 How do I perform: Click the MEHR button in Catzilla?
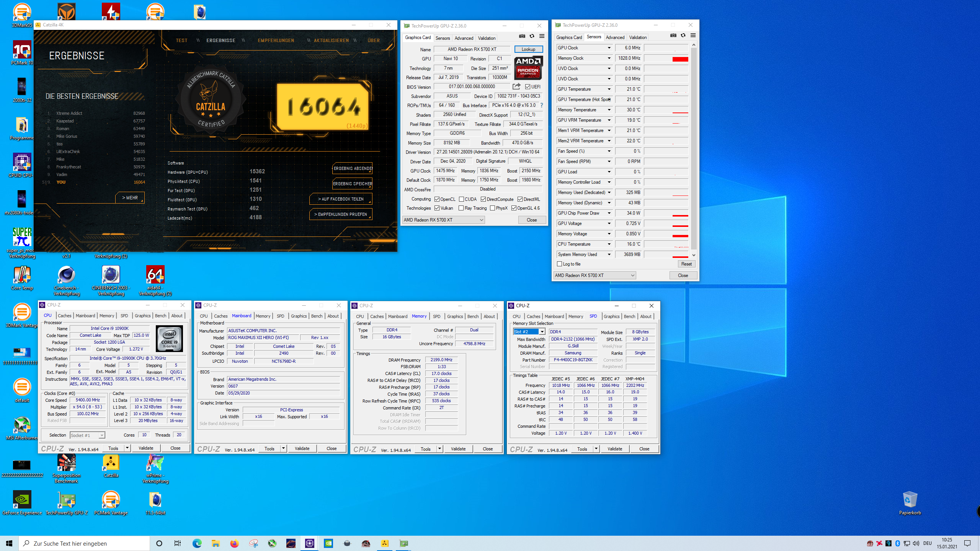pyautogui.click(x=130, y=198)
